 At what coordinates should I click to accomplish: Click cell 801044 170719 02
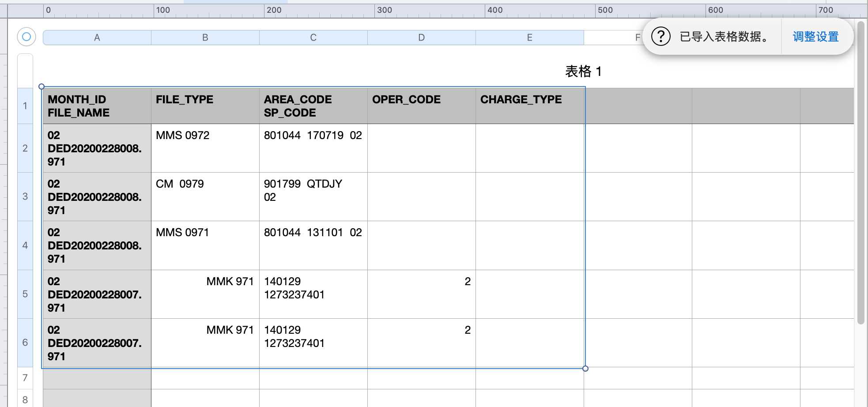coord(313,148)
